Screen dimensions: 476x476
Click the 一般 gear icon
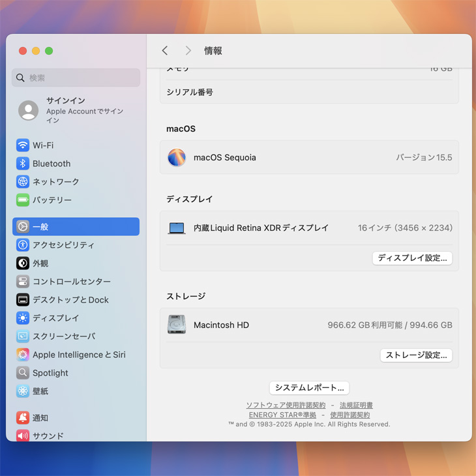click(x=23, y=226)
